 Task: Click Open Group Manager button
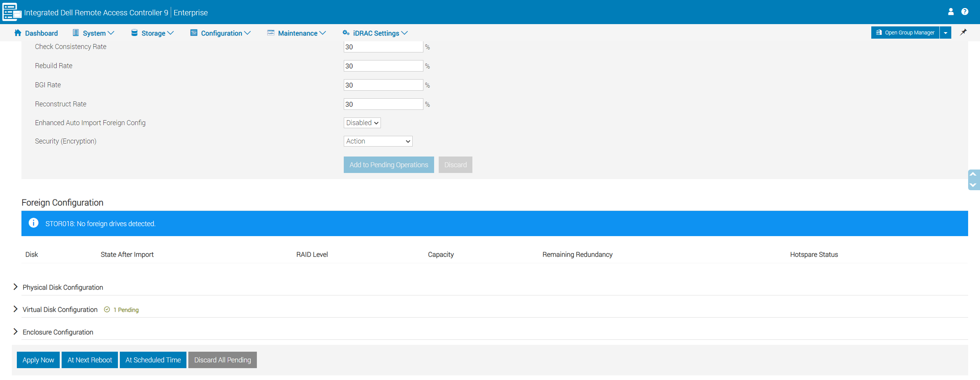pos(905,33)
